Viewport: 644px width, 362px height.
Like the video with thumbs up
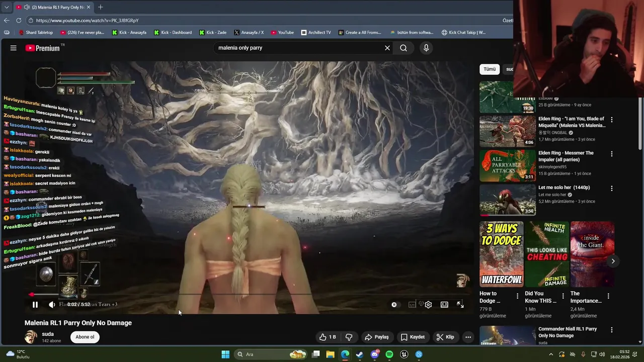327,337
